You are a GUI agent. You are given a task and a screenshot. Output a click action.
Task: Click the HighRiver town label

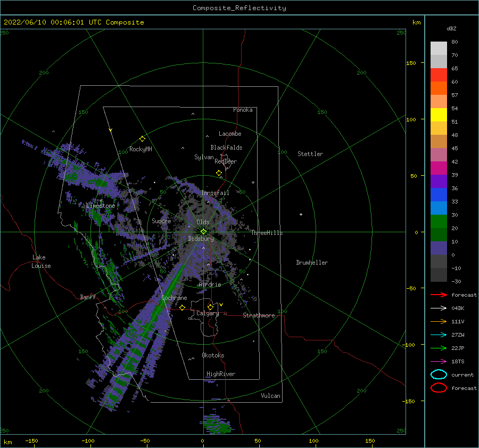[x=221, y=374]
